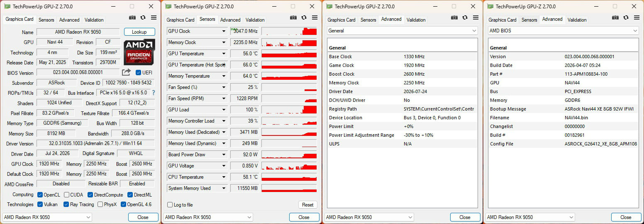Viewport: 644px width, 224px height.
Task: Open hamburger menu in Sensors window
Action: tap(315, 17)
